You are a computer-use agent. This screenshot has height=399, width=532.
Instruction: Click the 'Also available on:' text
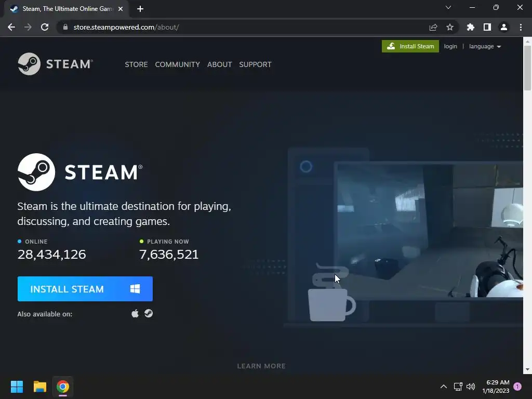[45, 314]
